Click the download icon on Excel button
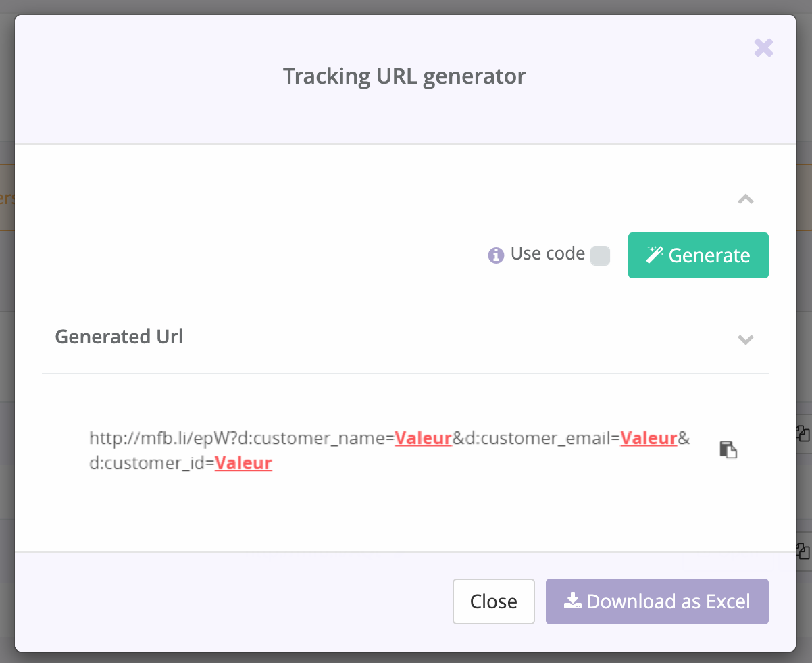This screenshot has width=812, height=663. (572, 601)
